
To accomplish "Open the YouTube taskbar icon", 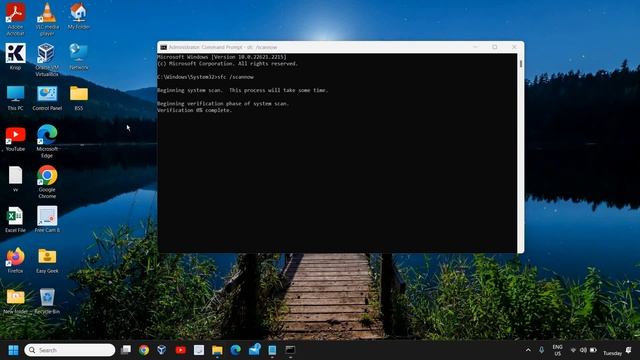I will coord(180,350).
